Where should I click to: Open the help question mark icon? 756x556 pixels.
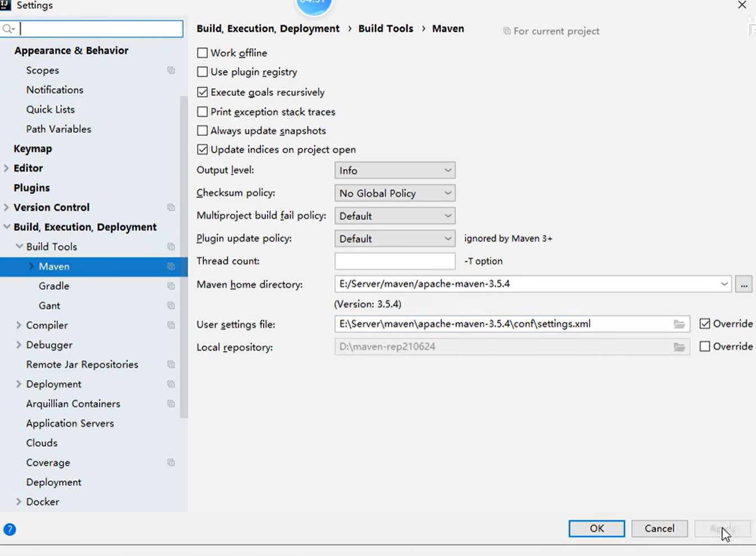[10, 529]
